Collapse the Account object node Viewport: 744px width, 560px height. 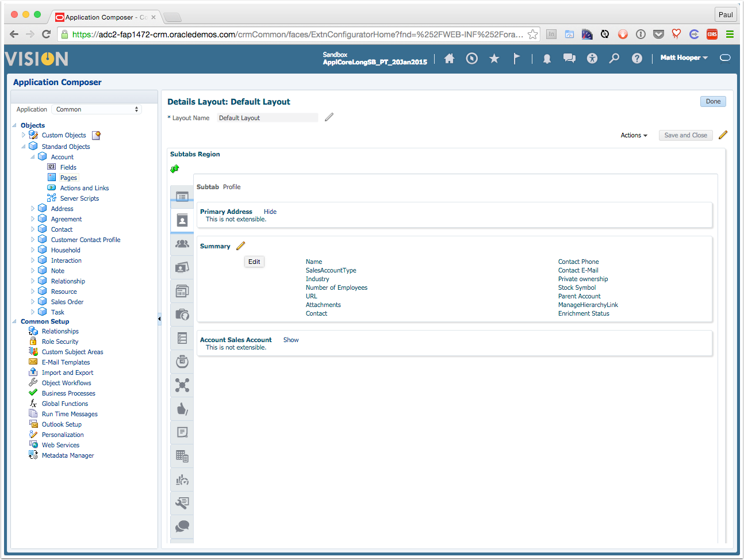coord(33,157)
